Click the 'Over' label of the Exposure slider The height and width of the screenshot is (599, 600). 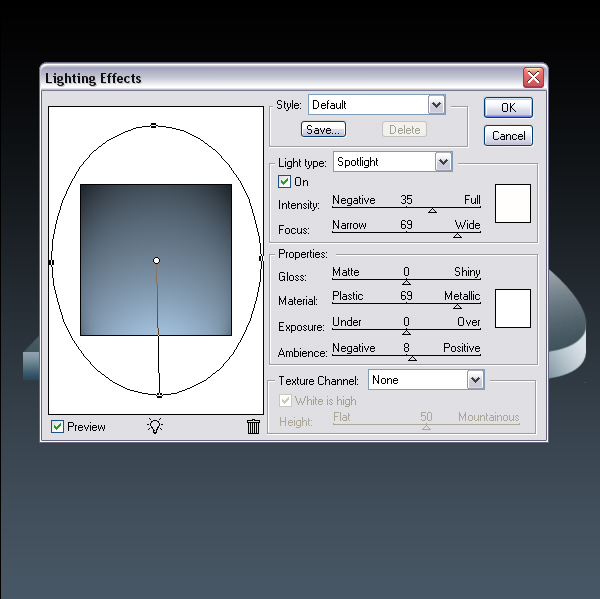469,322
